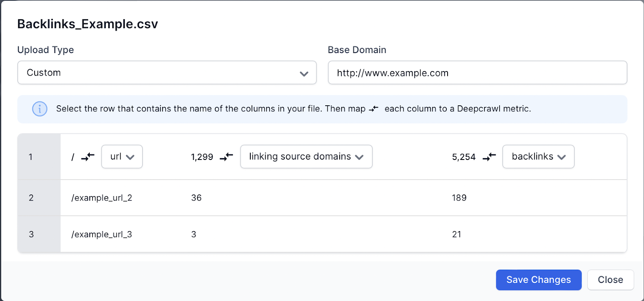This screenshot has width=644, height=301.
Task: Click the /example_url_2 cell
Action: point(102,198)
